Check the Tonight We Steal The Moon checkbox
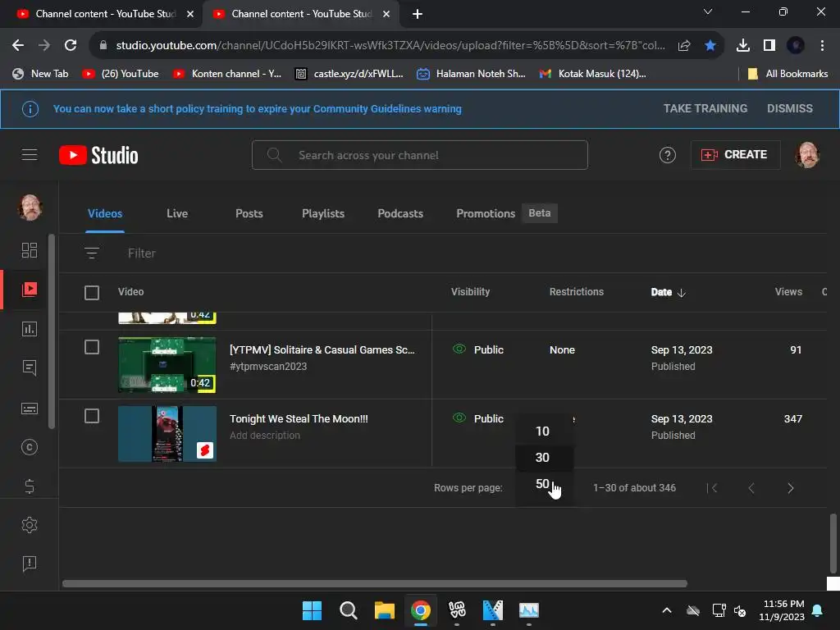Screen dimensions: 840x630 (x=92, y=416)
